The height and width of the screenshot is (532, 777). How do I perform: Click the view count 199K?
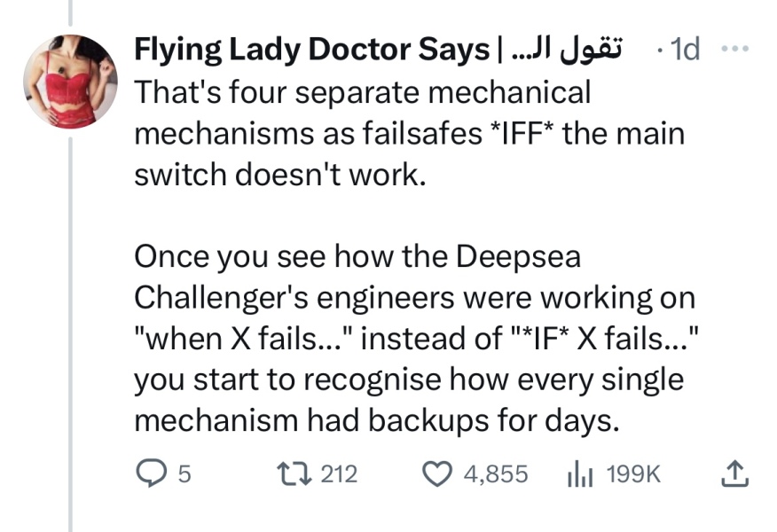coord(633,474)
